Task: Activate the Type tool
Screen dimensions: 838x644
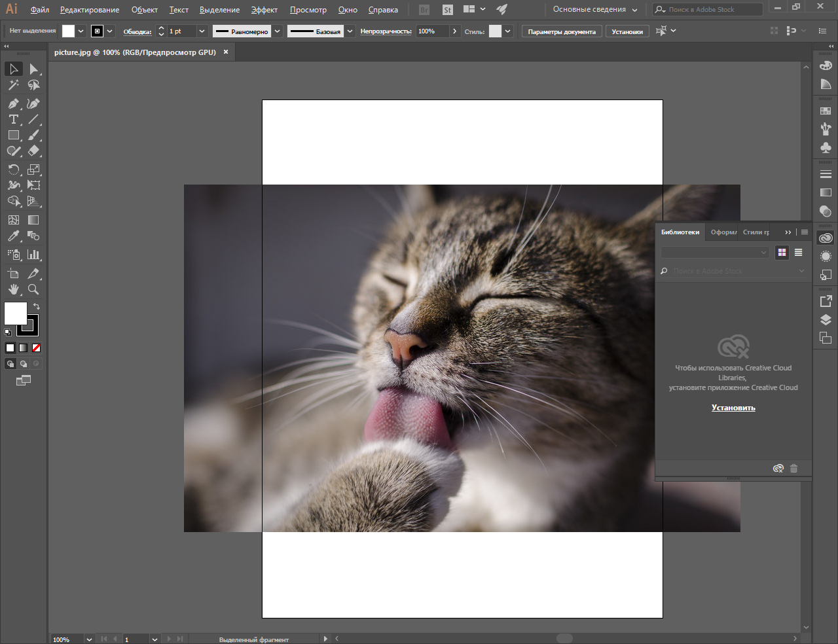Action: (x=13, y=119)
